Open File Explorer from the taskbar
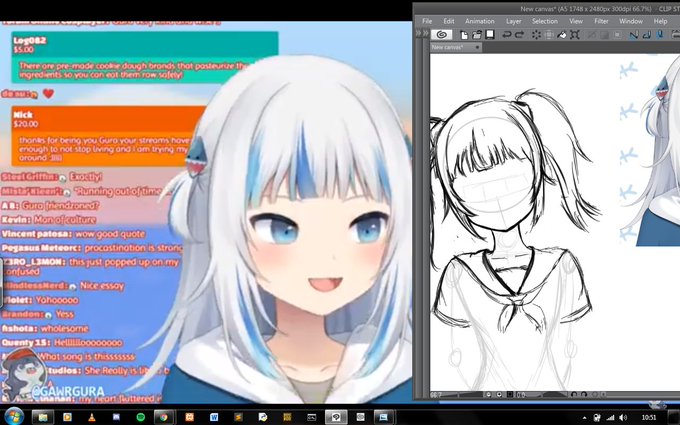 coord(42,417)
